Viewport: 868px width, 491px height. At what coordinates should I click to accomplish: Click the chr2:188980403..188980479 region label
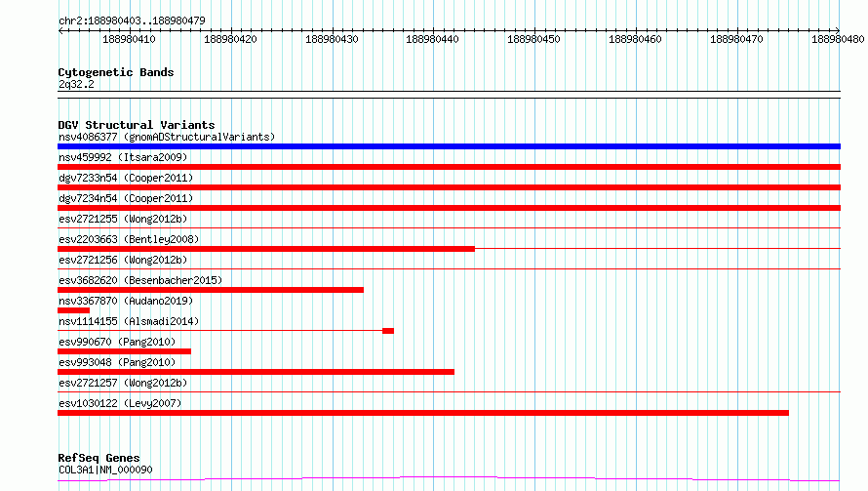click(x=132, y=20)
